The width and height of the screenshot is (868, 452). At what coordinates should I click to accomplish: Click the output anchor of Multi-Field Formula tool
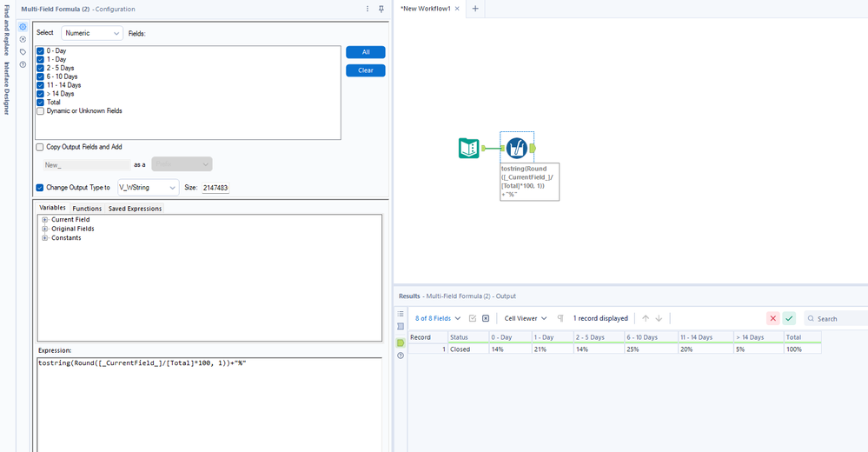click(533, 148)
